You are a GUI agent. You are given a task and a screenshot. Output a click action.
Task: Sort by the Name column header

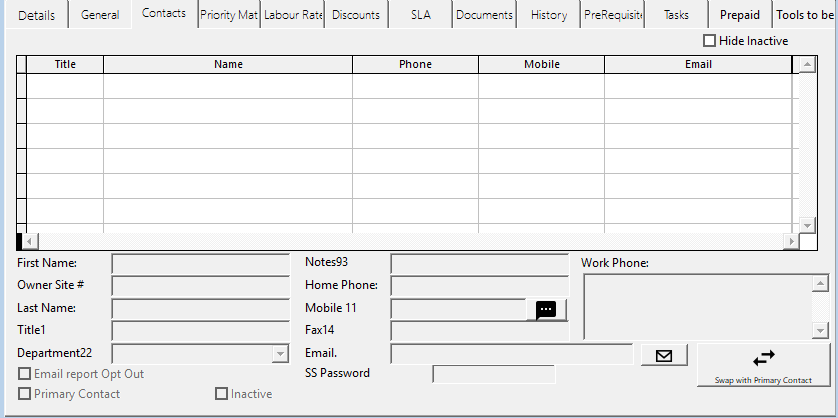(x=228, y=64)
